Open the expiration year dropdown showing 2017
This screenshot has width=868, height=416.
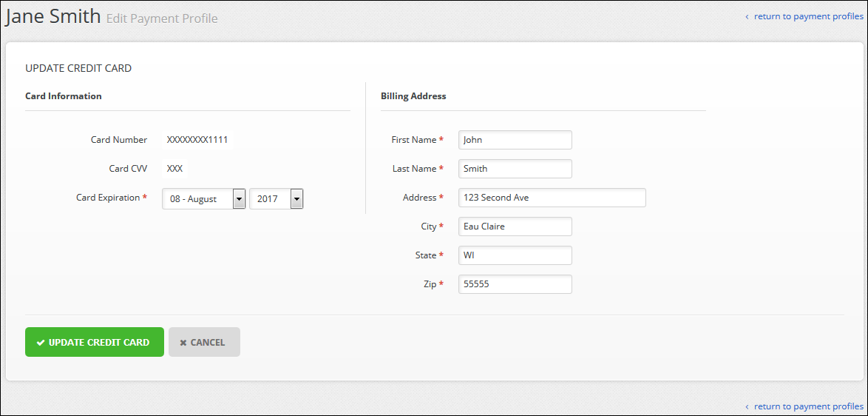277,199
